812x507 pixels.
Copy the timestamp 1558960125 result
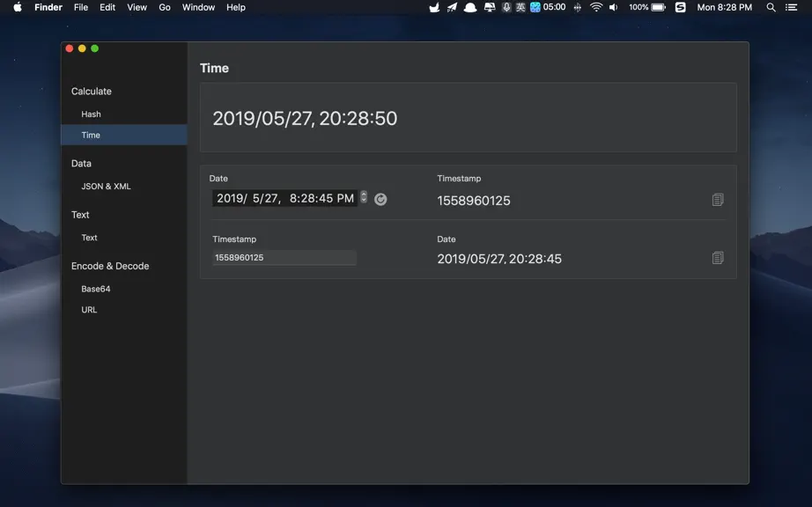coord(718,200)
